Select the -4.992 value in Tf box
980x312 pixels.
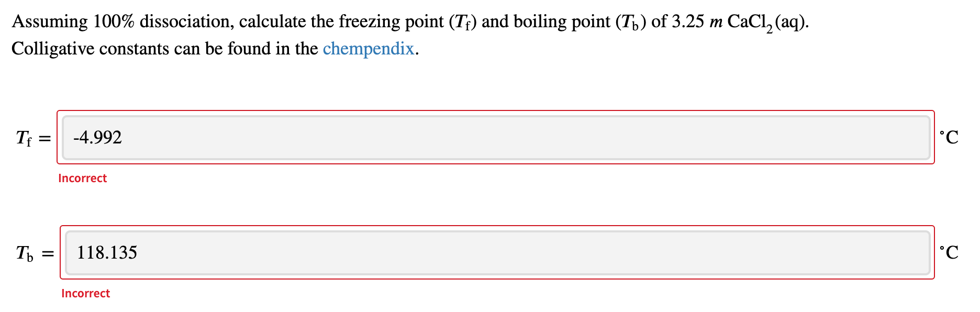click(97, 137)
